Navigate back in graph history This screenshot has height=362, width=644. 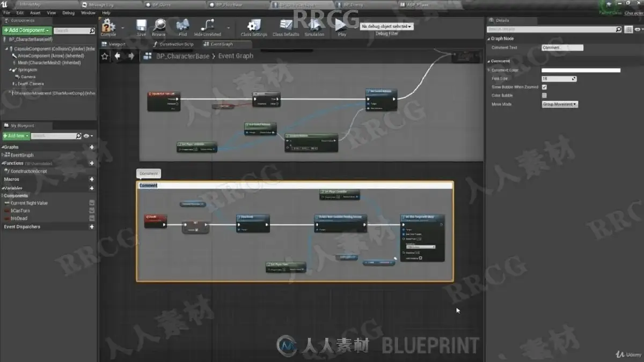pyautogui.click(x=118, y=56)
